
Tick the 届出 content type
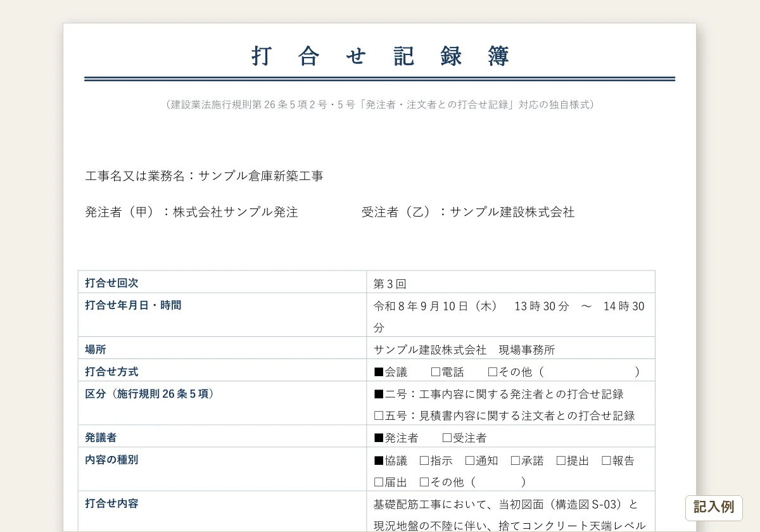(379, 483)
